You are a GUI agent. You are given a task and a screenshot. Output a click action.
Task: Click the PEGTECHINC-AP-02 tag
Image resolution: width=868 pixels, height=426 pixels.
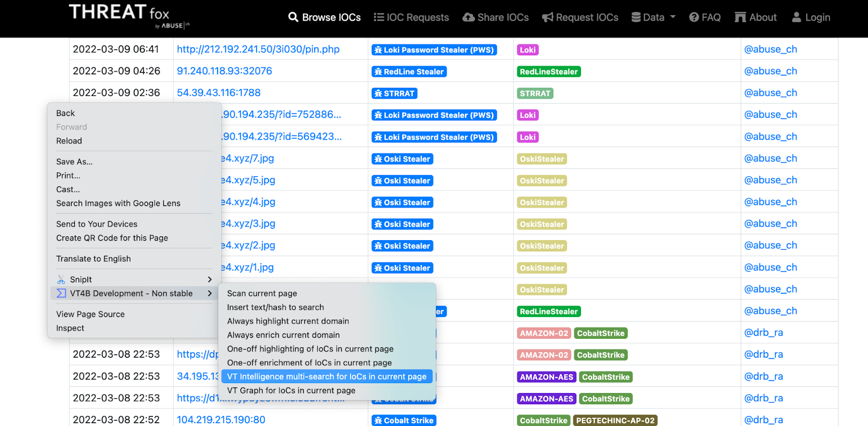point(615,421)
